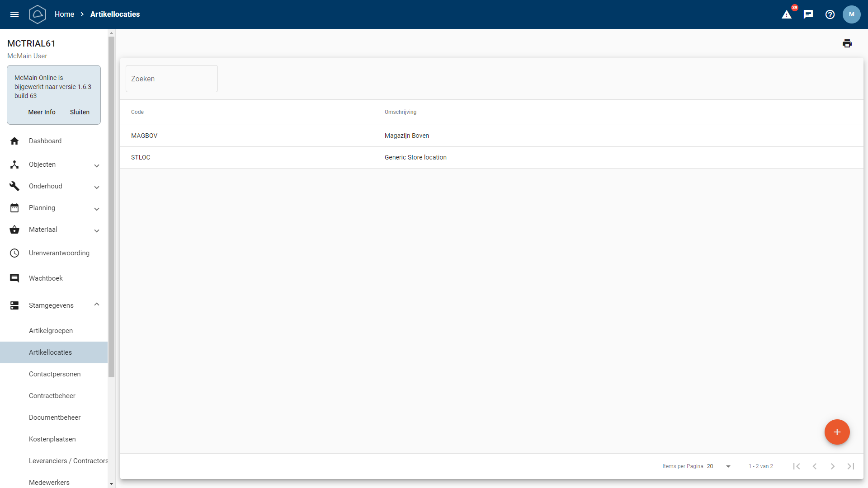Open the chat messages icon
Screen dimensions: 868x488
[x=808, y=14]
